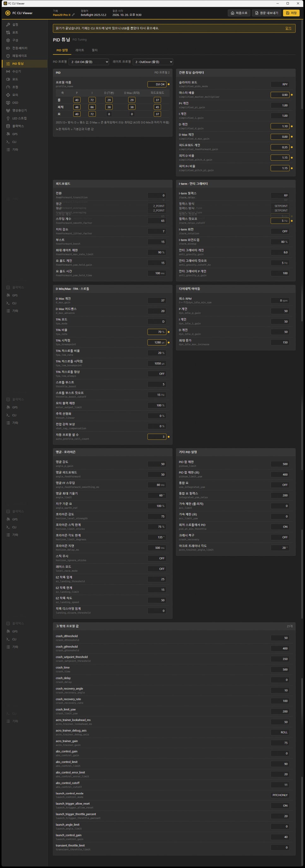This screenshot has height=868, width=305.
Task: Open the PID 프로필 dropdown
Action: point(89,62)
